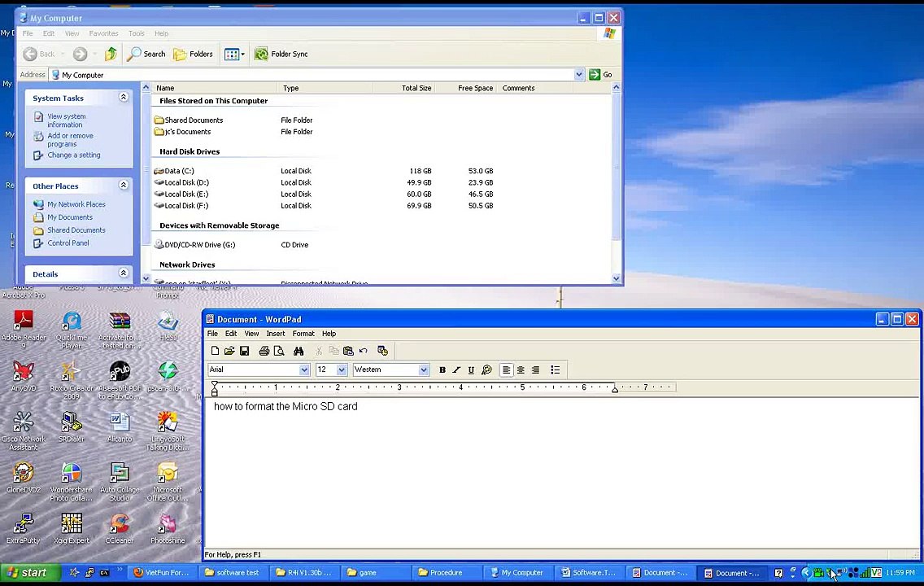Viewport: 924px width, 586px height.
Task: Click the right indent marker on WordPad ruler
Action: pos(615,389)
